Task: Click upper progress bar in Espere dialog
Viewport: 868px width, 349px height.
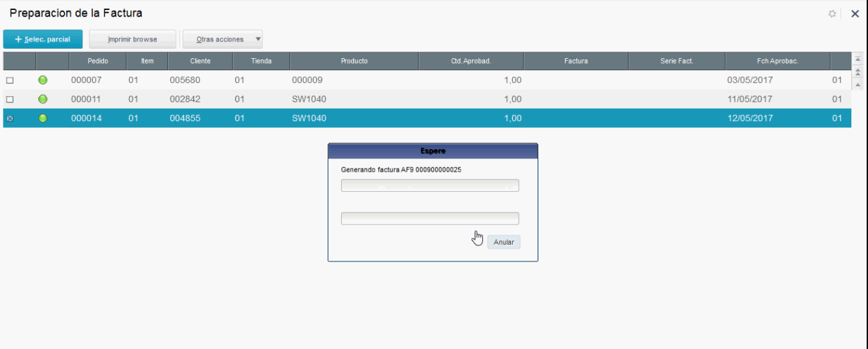Action: pyautogui.click(x=430, y=185)
